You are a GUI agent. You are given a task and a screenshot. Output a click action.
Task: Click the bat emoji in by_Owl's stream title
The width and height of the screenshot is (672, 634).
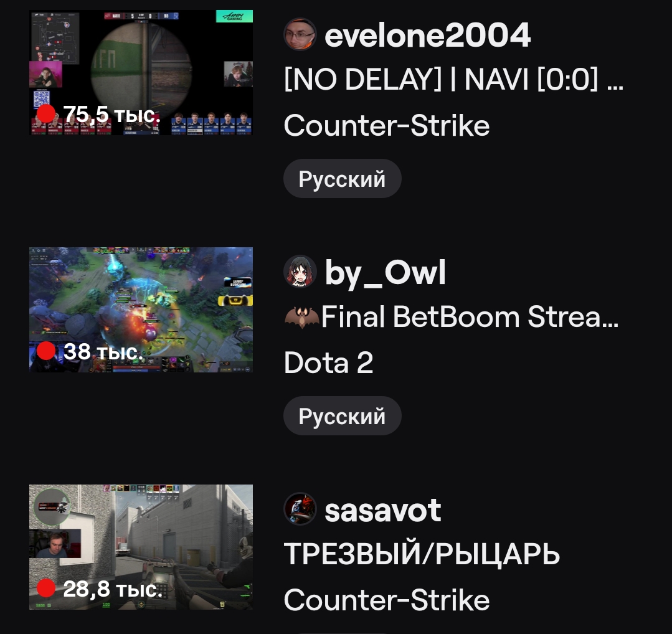[301, 317]
